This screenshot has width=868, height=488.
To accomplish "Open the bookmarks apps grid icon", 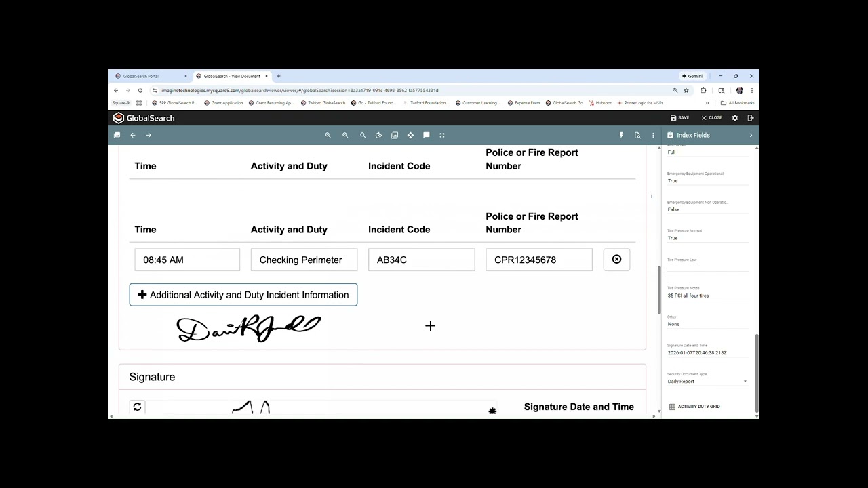I will [x=139, y=103].
